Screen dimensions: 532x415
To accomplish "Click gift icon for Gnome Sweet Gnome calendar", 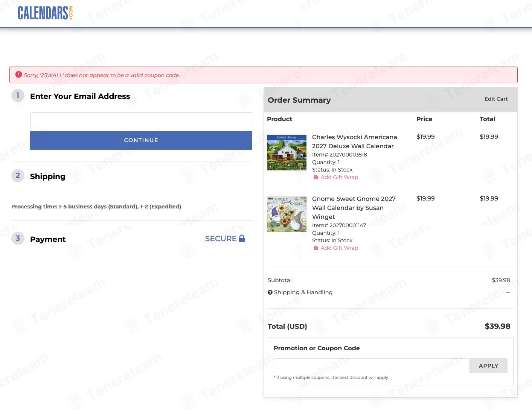I will (x=316, y=248).
